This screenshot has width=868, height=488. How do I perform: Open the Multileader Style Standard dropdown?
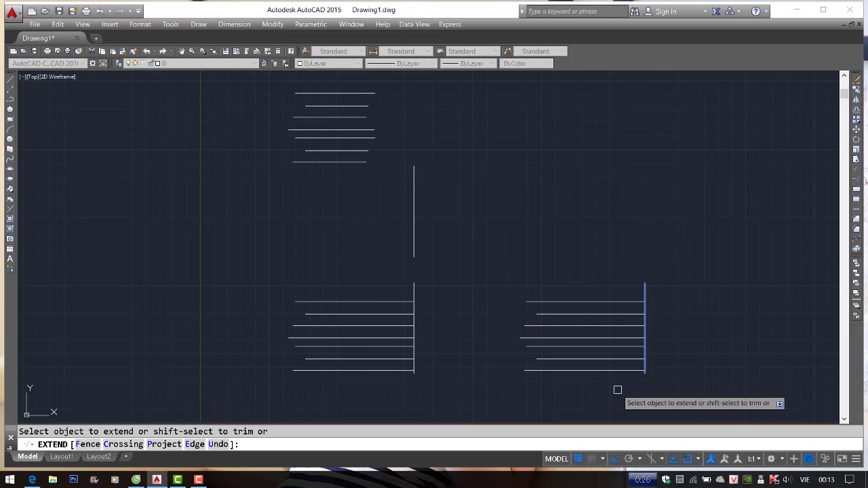540,51
